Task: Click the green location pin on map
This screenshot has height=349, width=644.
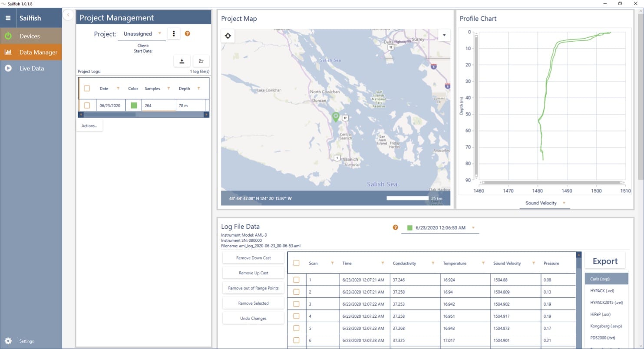Action: 336,116
